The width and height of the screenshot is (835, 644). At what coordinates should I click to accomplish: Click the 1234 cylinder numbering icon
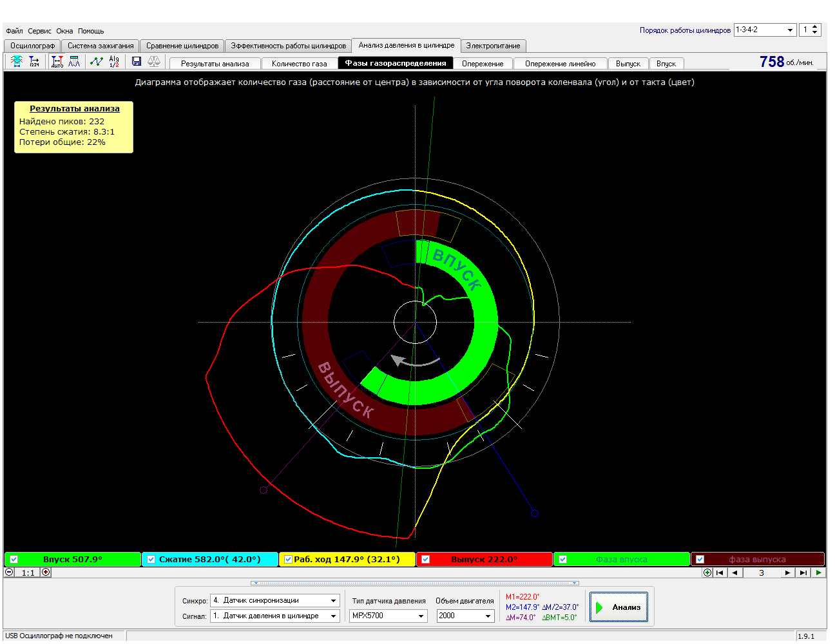[34, 61]
